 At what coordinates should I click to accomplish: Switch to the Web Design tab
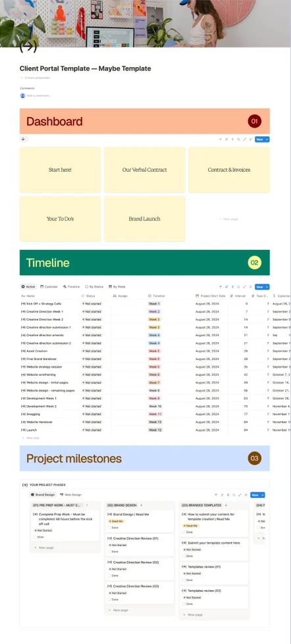tap(70, 495)
